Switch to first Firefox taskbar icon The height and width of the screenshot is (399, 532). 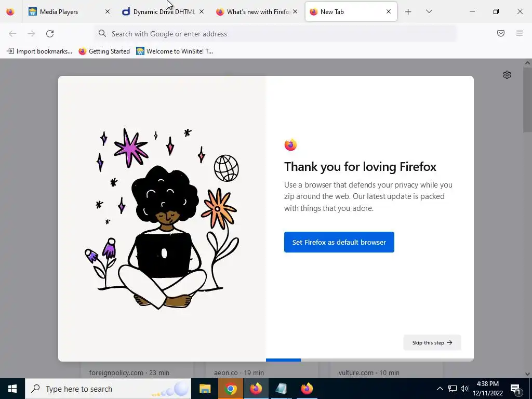click(256, 389)
